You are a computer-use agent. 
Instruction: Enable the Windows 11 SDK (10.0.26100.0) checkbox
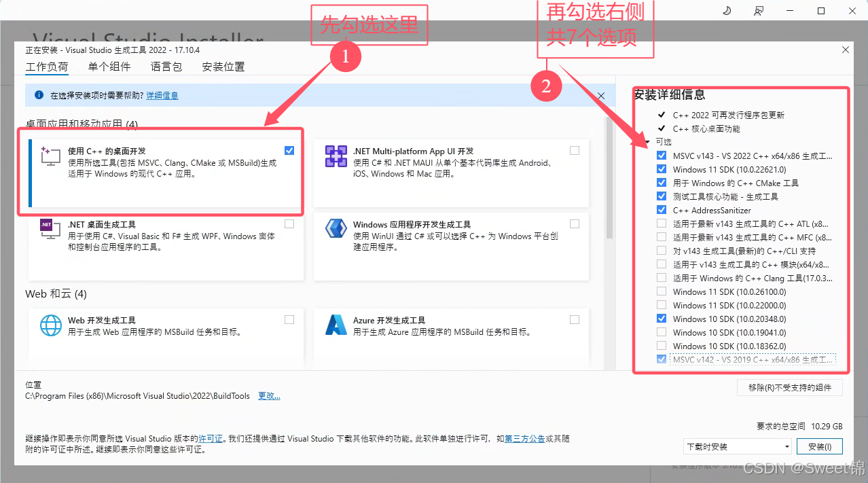(662, 291)
